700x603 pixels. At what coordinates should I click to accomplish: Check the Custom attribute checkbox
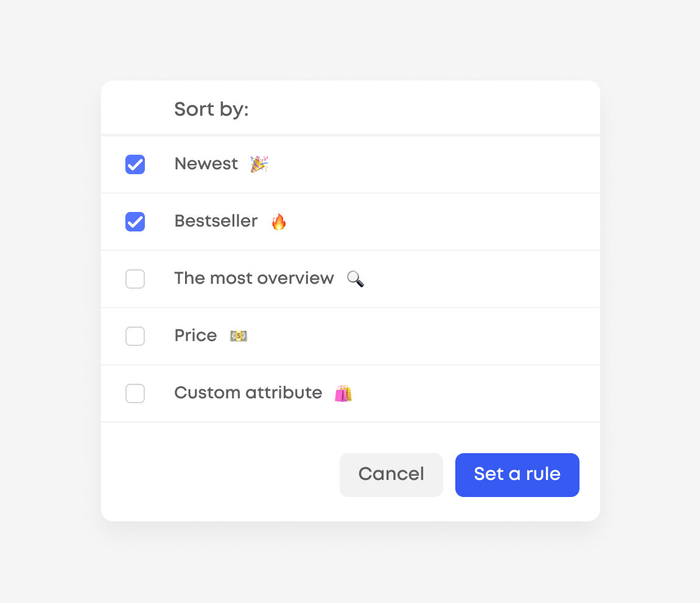tap(135, 393)
